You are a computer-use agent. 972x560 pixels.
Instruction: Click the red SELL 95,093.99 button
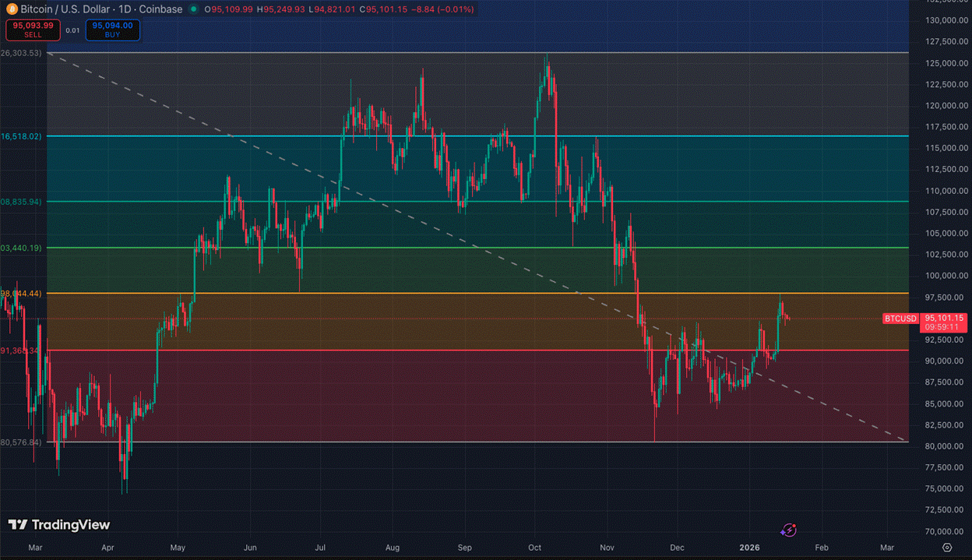(x=33, y=30)
